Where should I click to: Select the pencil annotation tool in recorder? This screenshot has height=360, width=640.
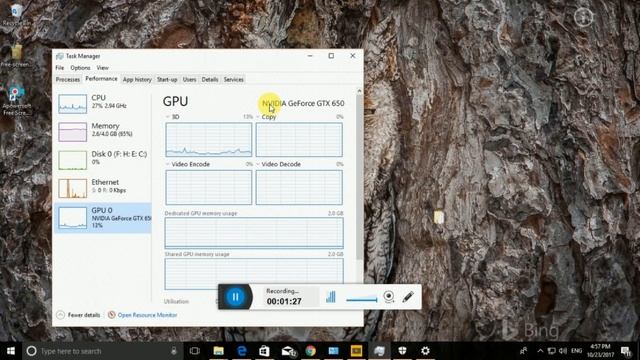(x=408, y=297)
